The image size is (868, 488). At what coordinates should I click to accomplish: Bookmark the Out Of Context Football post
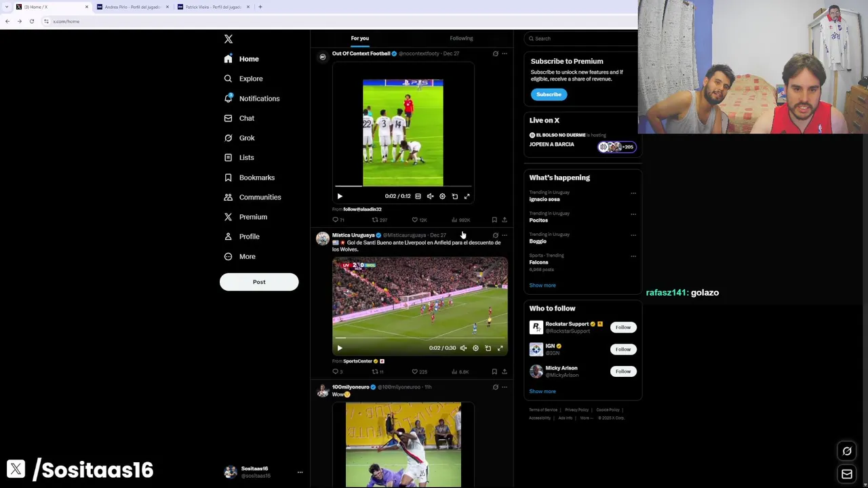point(494,220)
